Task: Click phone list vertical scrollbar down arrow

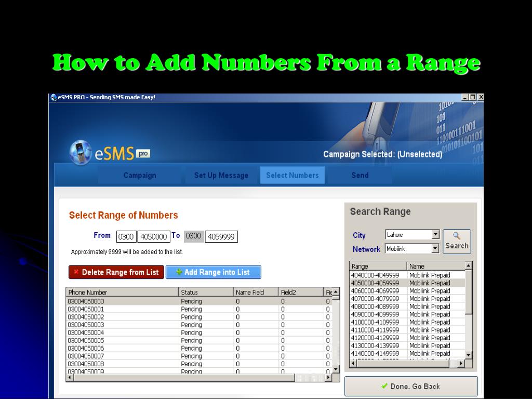Action: click(x=336, y=369)
